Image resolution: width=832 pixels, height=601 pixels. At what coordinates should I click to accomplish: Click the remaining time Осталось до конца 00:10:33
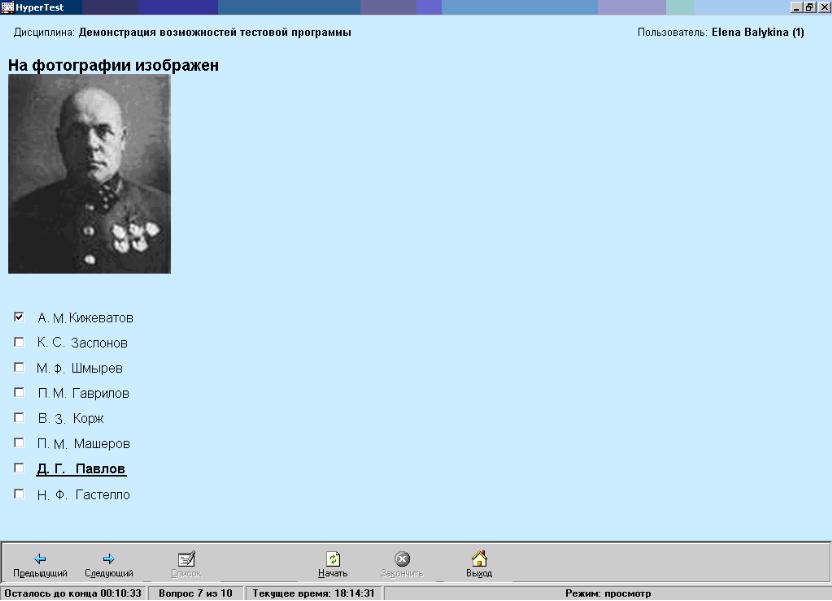pos(73,593)
